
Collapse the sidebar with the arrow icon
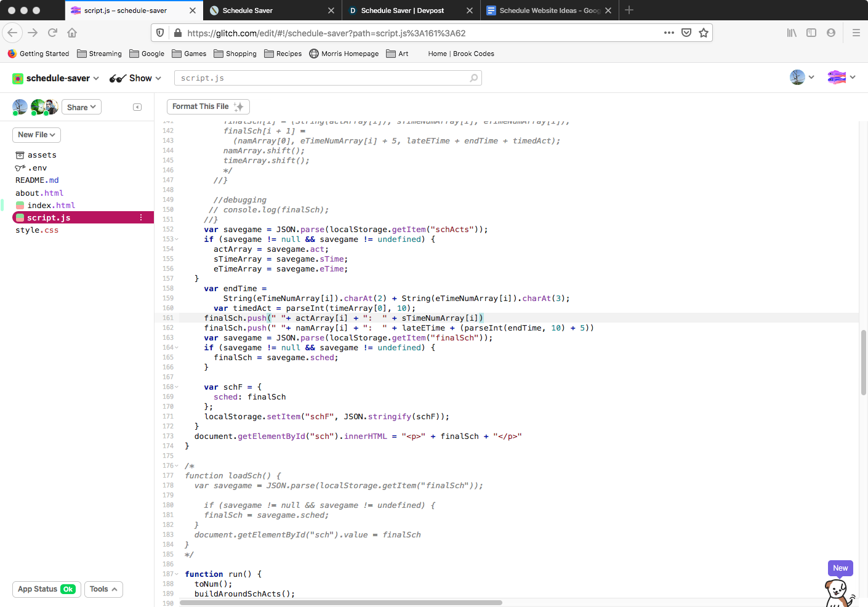click(137, 107)
